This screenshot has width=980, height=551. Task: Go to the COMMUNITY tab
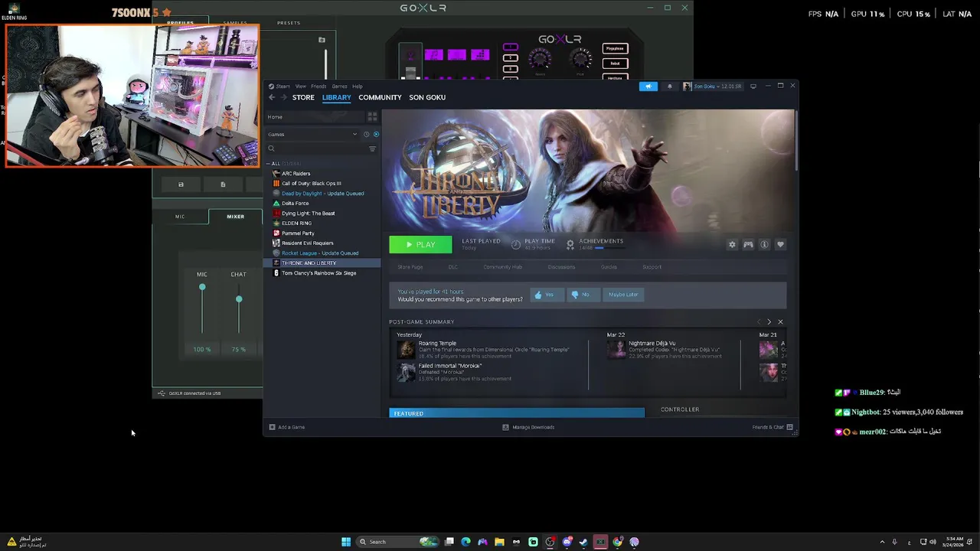(380, 97)
